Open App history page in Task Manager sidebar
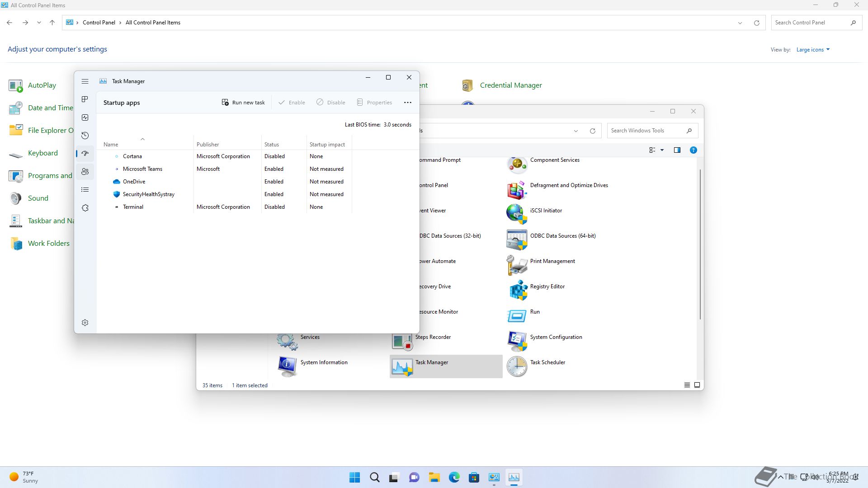 [85, 136]
